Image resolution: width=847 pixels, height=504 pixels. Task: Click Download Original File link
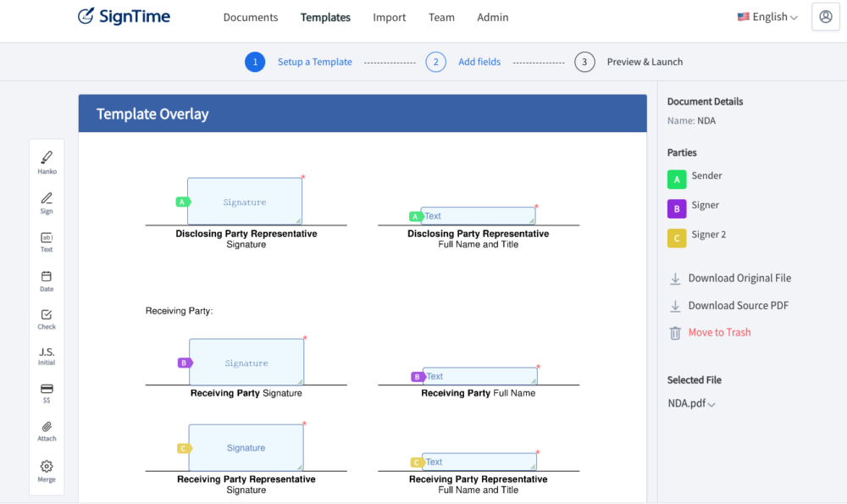739,278
